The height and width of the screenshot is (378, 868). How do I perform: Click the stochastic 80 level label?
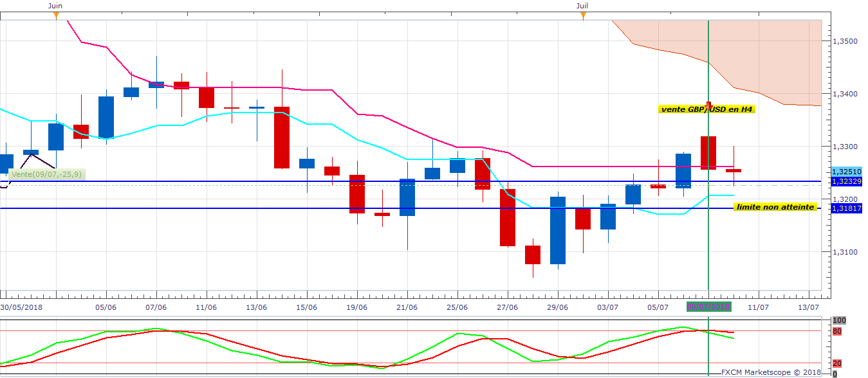(837, 332)
